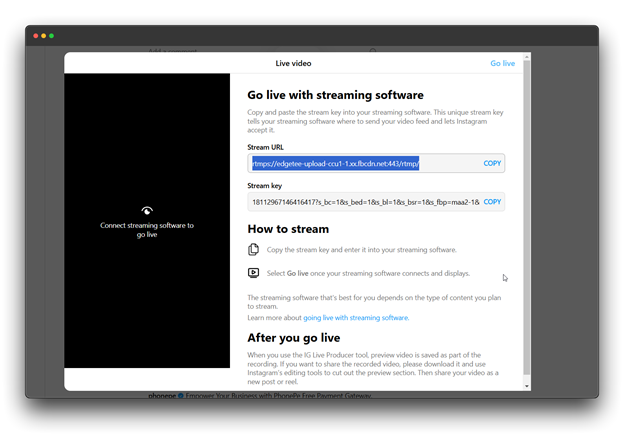Click inside the Stream key field
The height and width of the screenshot is (436, 624).
[x=362, y=202]
